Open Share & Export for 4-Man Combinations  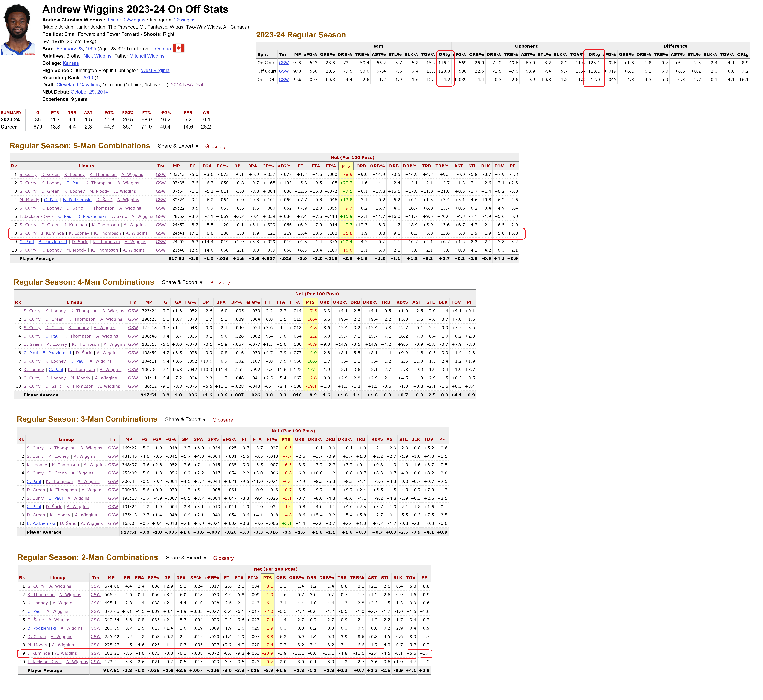tap(182, 283)
